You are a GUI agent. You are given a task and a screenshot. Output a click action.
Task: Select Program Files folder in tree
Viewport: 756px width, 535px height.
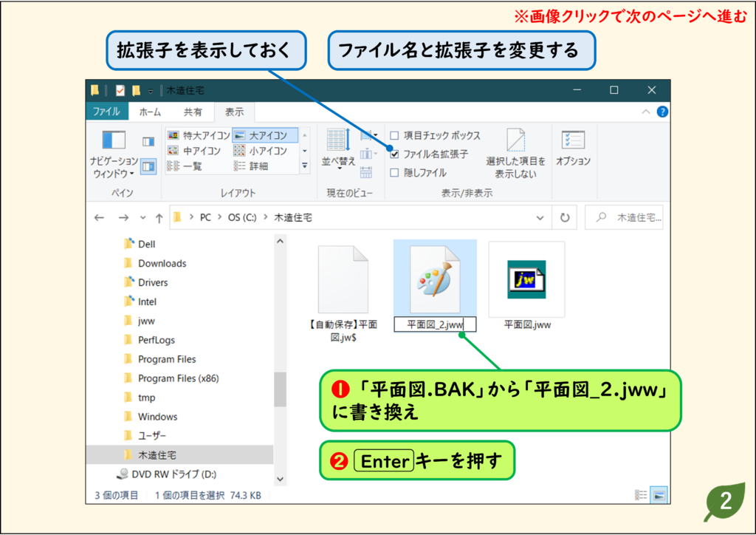167,359
